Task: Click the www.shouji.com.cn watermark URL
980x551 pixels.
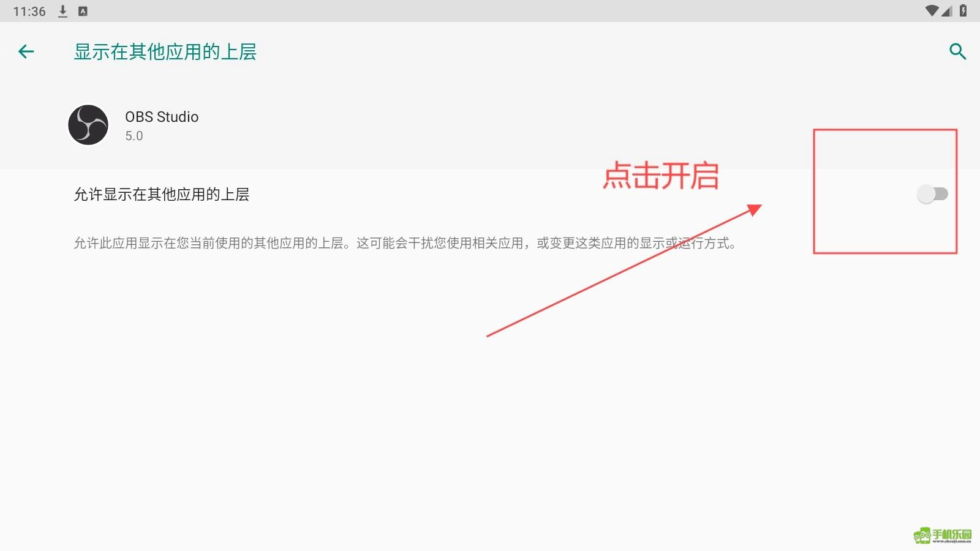Action: (952, 542)
